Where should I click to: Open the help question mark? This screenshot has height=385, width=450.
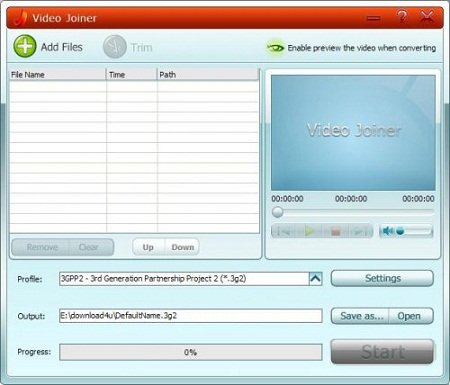pos(402,16)
